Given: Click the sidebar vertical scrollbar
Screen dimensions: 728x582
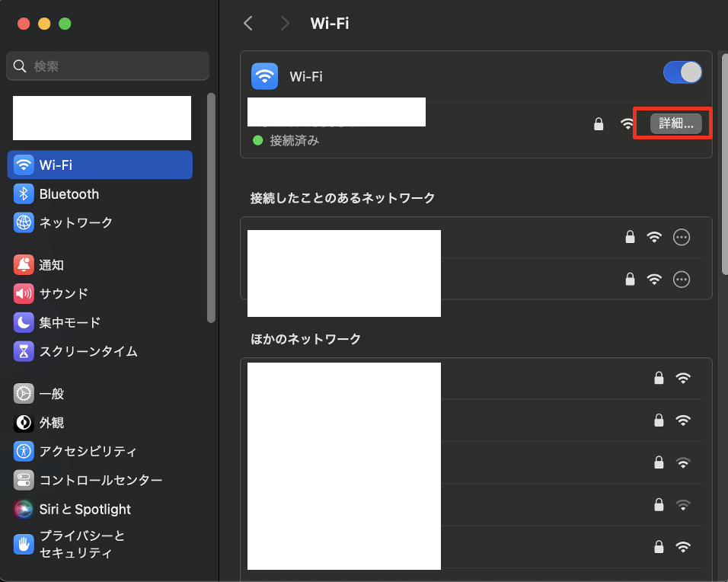Looking at the screenshot, I should click(x=211, y=207).
